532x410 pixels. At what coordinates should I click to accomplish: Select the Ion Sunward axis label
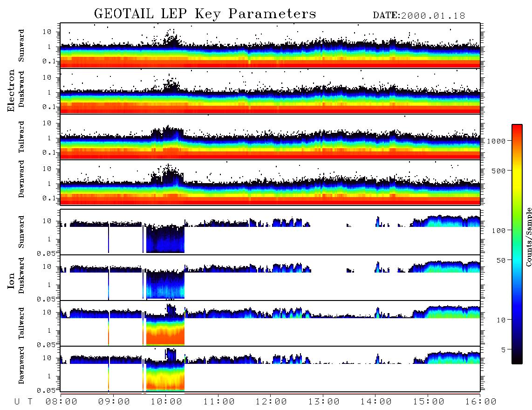(21, 232)
